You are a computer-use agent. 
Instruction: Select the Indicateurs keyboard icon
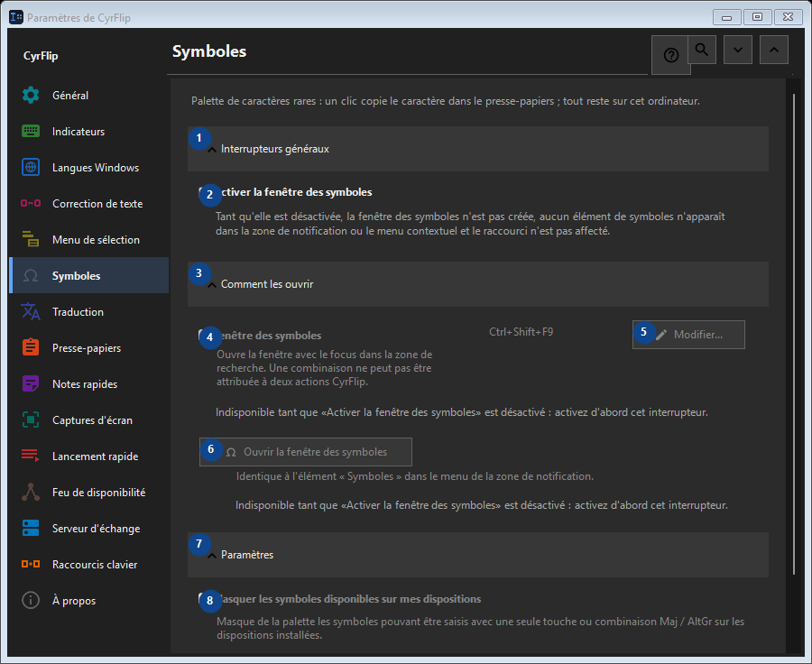click(31, 132)
